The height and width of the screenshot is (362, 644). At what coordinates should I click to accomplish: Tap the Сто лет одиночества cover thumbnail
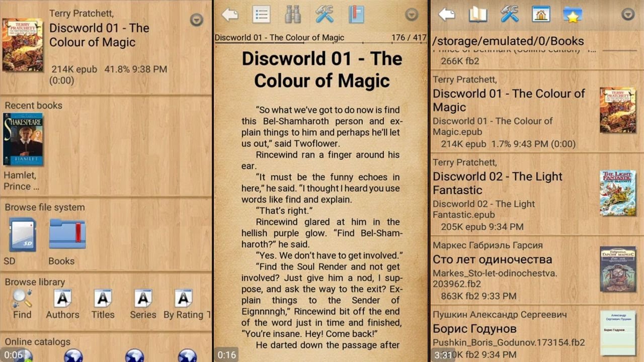pos(617,269)
